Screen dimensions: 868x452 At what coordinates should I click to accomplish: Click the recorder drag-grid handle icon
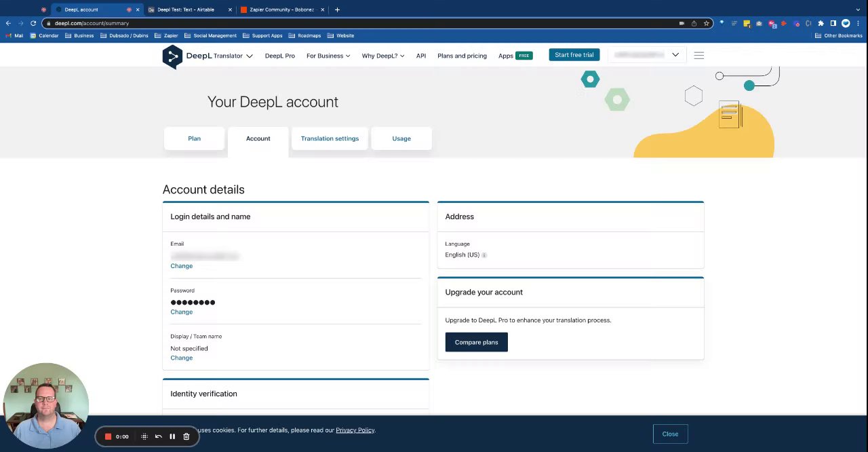(x=144, y=436)
